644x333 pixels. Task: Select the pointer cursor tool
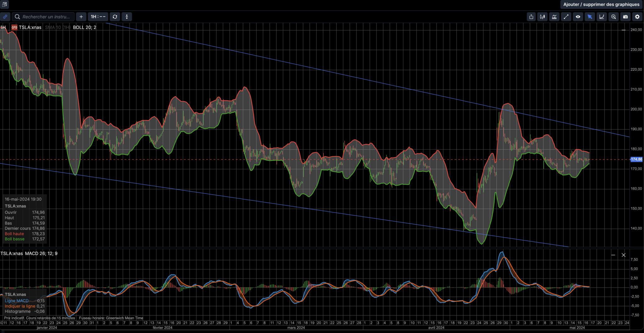590,17
